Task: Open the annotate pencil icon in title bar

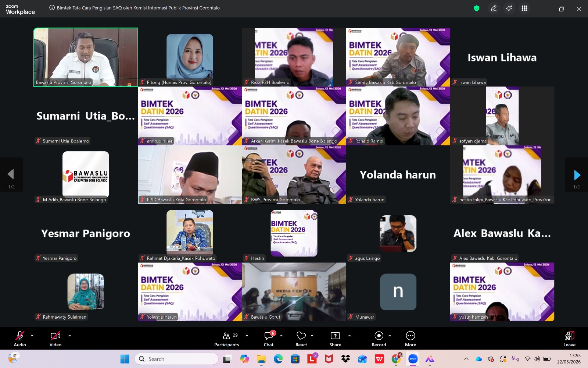Action: 494,8
